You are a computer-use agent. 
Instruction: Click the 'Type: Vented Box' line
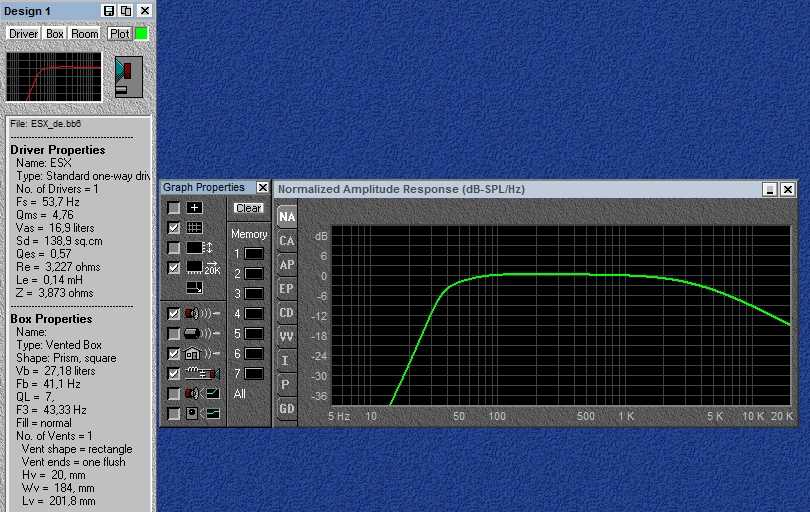pos(59,345)
